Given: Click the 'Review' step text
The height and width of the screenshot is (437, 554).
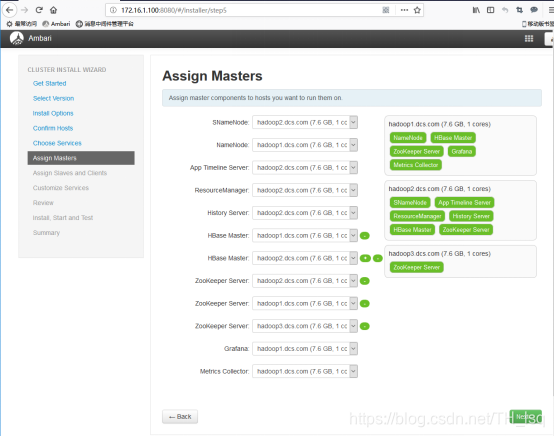Looking at the screenshot, I should (x=43, y=203).
